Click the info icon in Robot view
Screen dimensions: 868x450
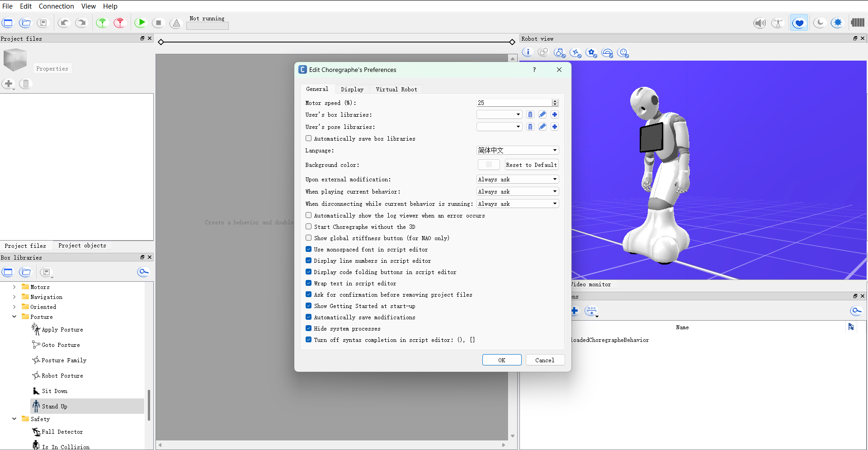point(528,52)
